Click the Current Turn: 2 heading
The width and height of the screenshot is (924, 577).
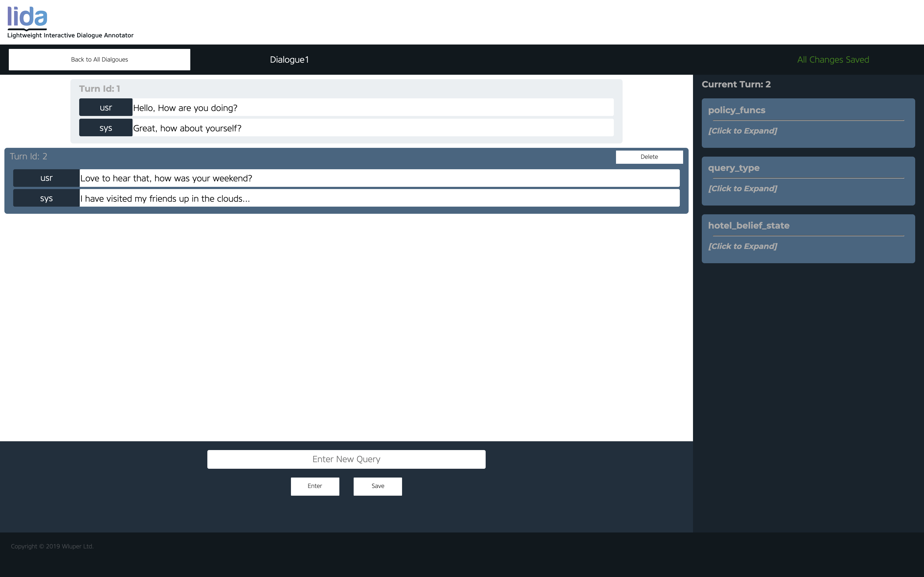pos(736,84)
